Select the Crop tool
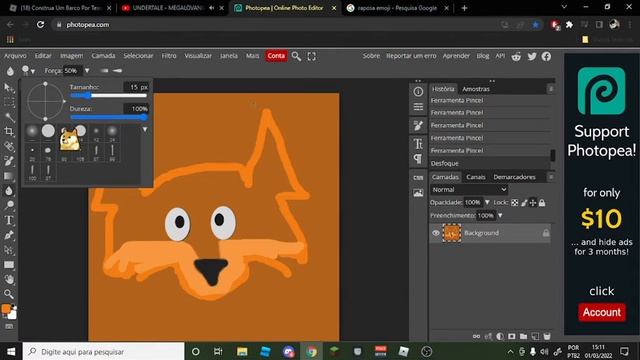The height and width of the screenshot is (360, 640). pyautogui.click(x=9, y=131)
